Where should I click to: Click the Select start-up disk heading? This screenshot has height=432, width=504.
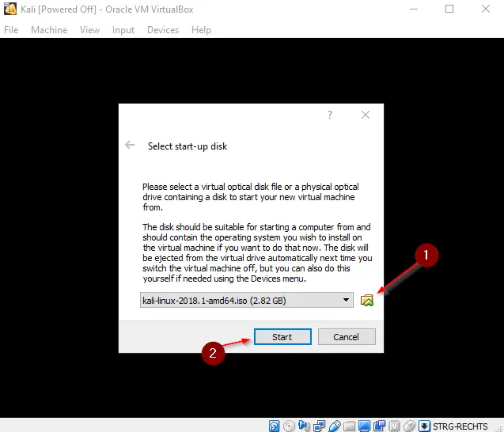pos(188,146)
